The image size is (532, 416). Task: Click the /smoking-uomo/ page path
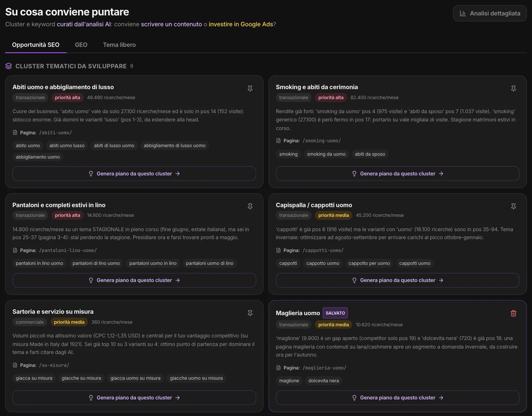322,141
